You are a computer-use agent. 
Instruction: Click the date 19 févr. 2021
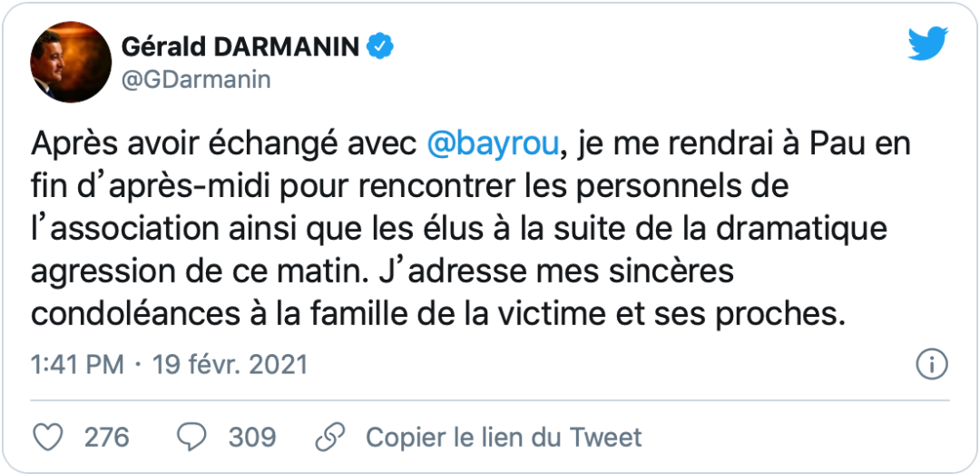[x=230, y=365]
